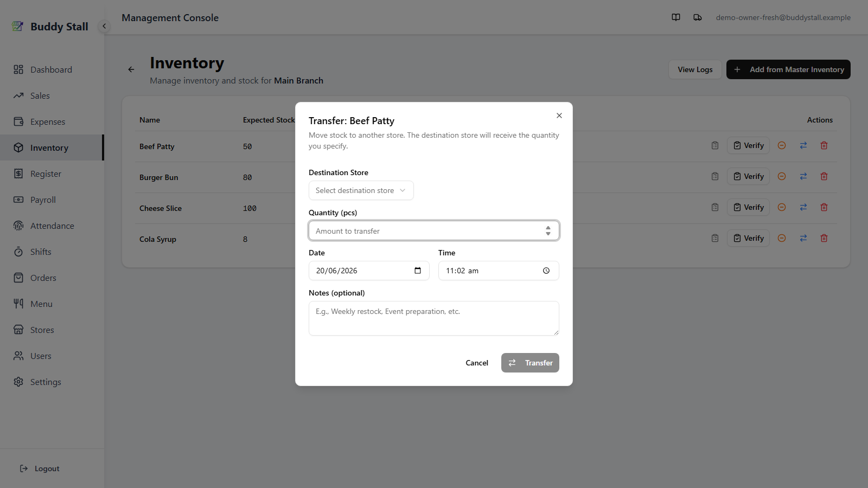Verify the Burger Bun stock
This screenshot has height=488, width=868.
tap(748, 176)
